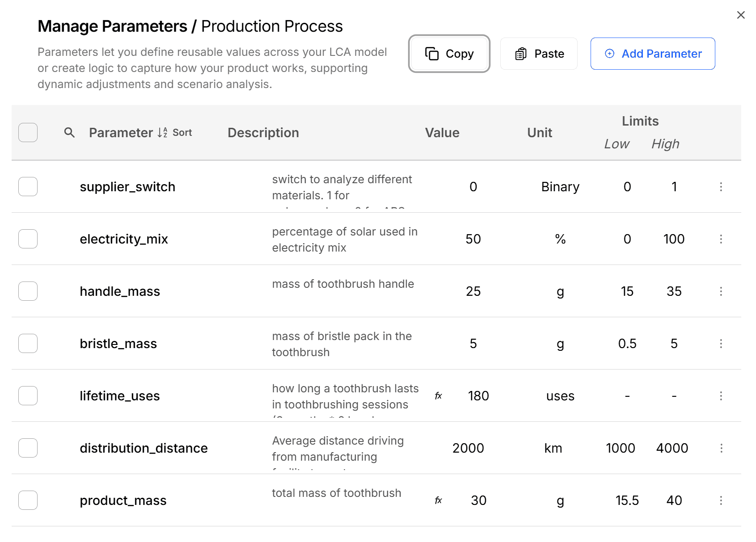Select the handle_mass row checkbox
The width and height of the screenshot is (756, 542).
pyautogui.click(x=28, y=291)
